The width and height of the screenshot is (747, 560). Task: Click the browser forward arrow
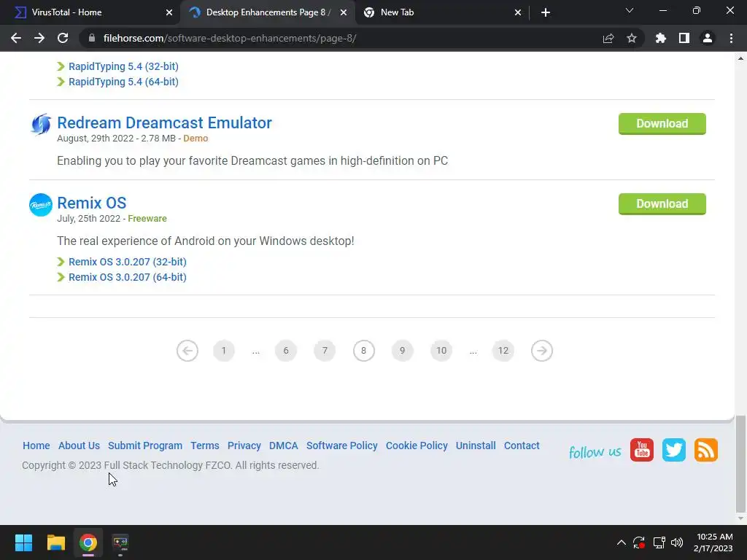click(x=39, y=38)
